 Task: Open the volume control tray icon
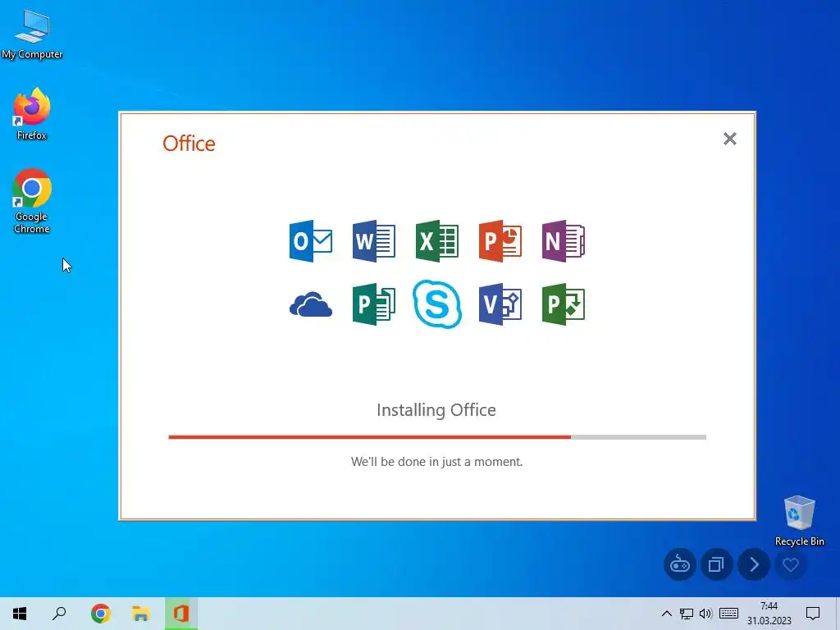[705, 614]
